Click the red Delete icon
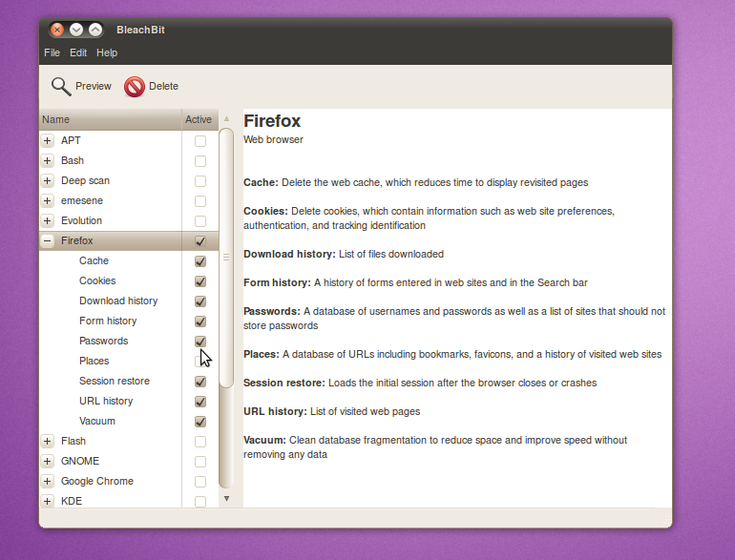This screenshot has height=560, width=735. 135,87
